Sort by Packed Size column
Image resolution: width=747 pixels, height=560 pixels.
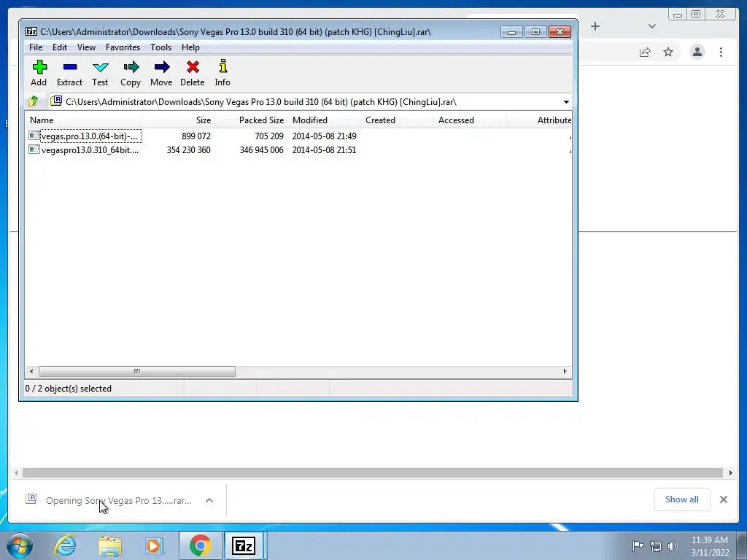coord(251,120)
